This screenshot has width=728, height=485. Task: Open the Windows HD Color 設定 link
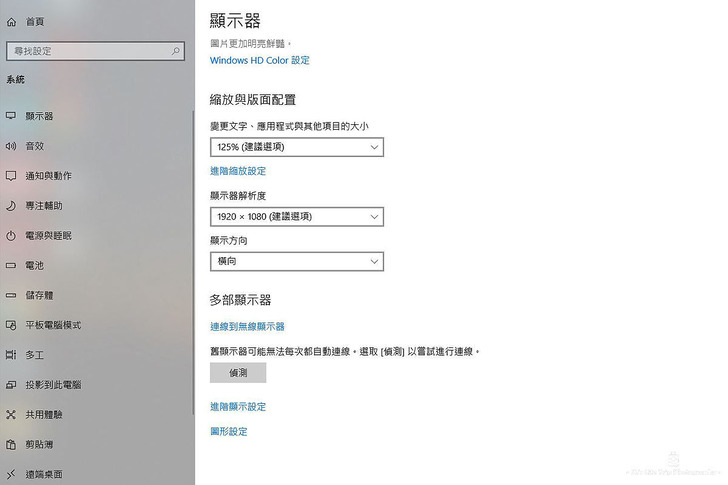(260, 60)
